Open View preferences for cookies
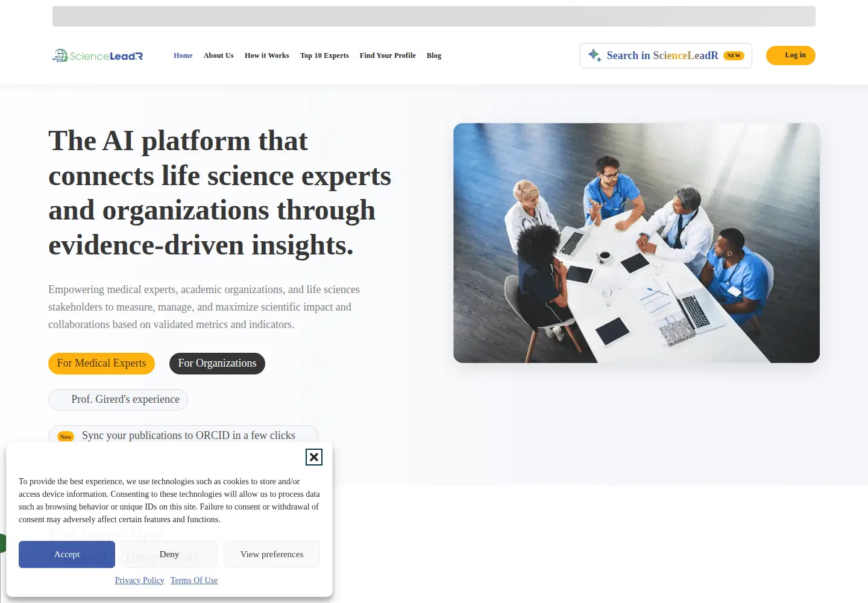The image size is (868, 603). click(272, 554)
